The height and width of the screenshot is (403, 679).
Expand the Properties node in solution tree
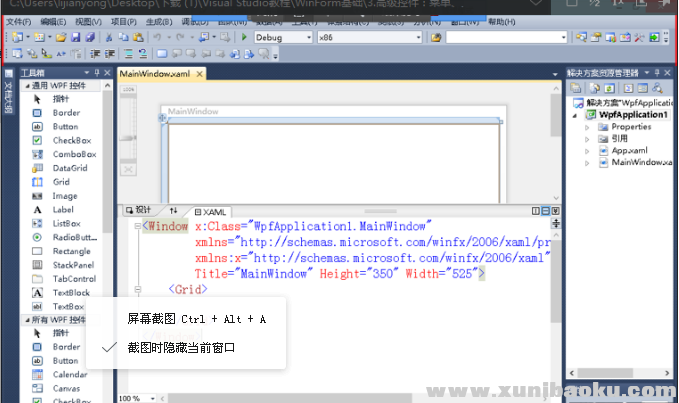pos(587,127)
